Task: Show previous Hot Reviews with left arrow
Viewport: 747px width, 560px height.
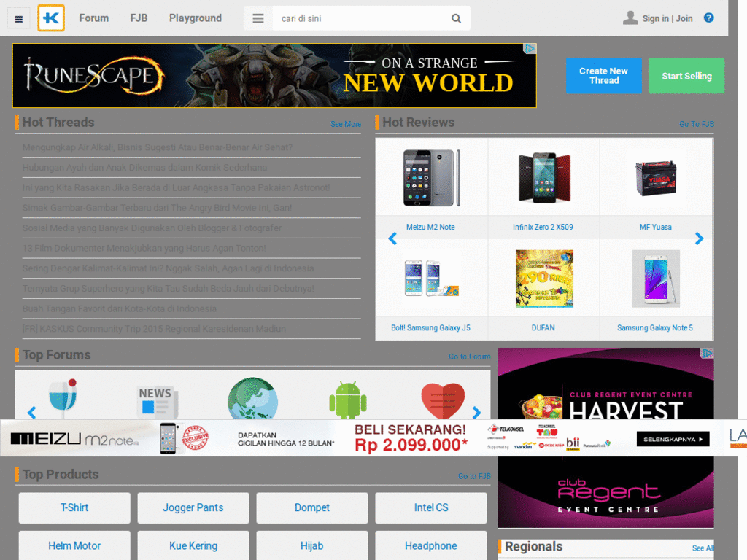Action: click(x=392, y=238)
